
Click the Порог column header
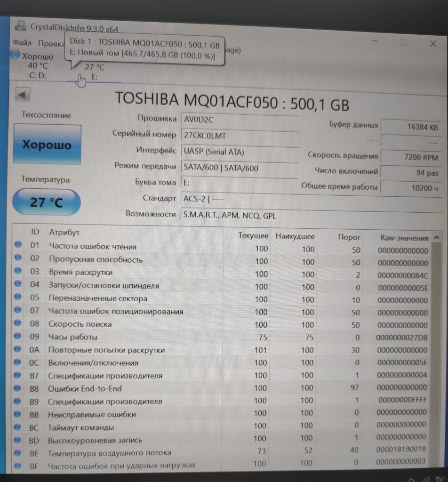click(x=349, y=237)
